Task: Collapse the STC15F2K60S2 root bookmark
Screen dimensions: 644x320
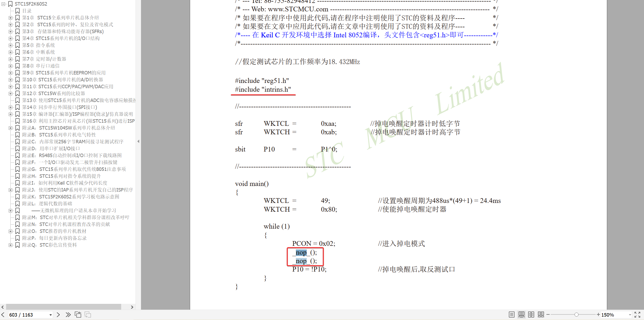Action: (x=3, y=4)
